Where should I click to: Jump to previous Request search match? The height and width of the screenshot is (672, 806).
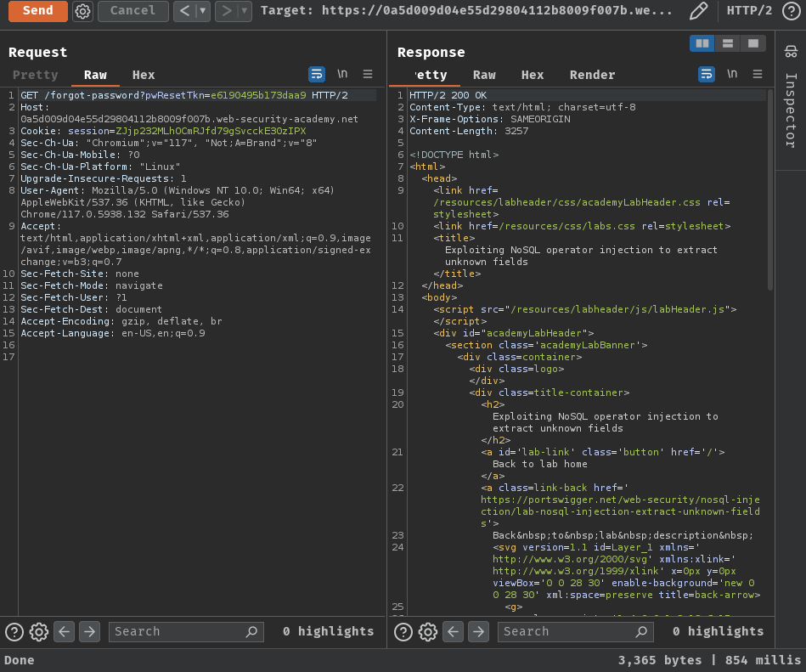pos(65,632)
